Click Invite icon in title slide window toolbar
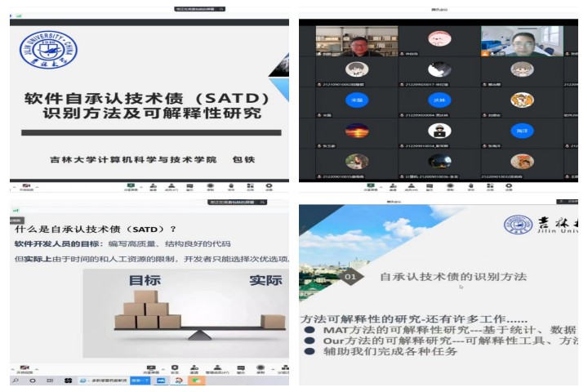 [x=153, y=186]
